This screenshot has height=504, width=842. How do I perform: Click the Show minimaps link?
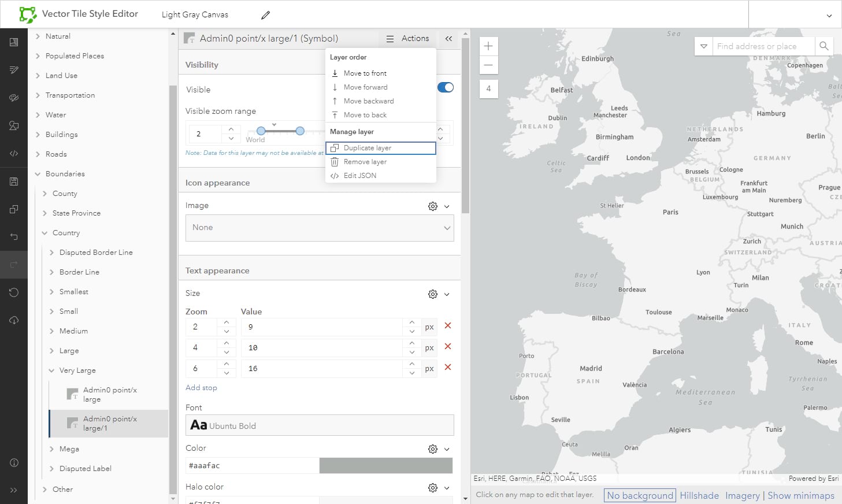click(800, 495)
